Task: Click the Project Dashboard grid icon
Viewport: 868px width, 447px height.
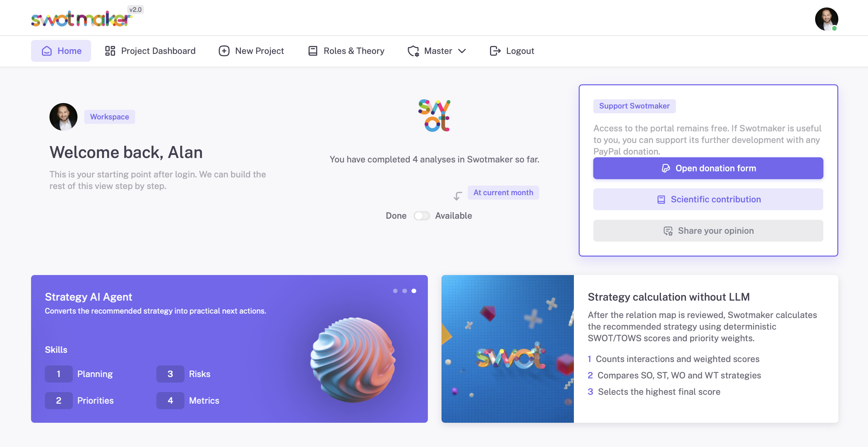Action: 110,51
